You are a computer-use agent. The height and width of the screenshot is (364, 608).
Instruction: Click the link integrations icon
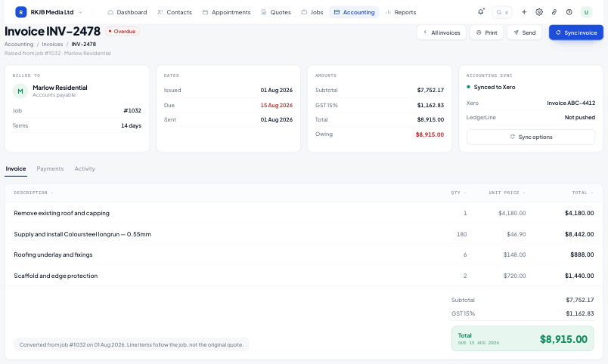[554, 12]
